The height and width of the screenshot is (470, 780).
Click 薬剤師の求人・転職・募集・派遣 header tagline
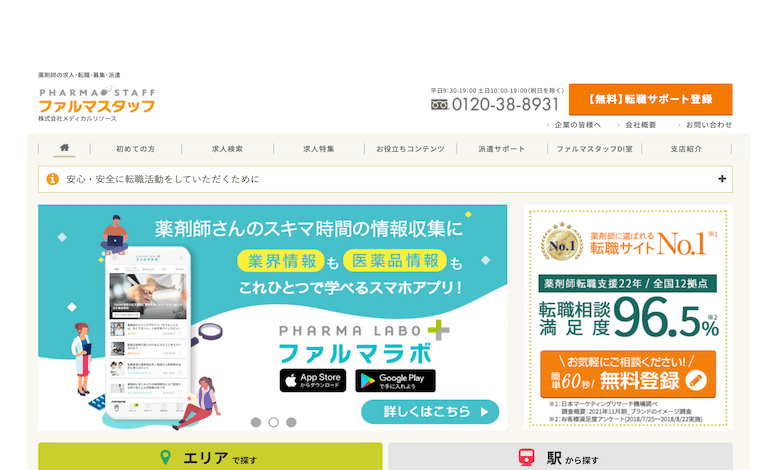coord(80,75)
